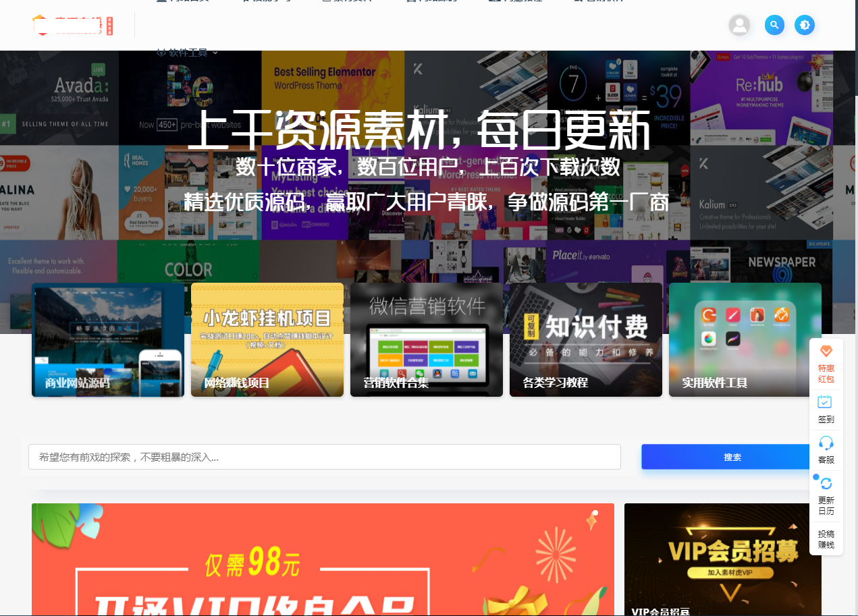Click the carousel indicator dot on the 98元 banner
Image resolution: width=858 pixels, height=616 pixels.
click(x=594, y=513)
